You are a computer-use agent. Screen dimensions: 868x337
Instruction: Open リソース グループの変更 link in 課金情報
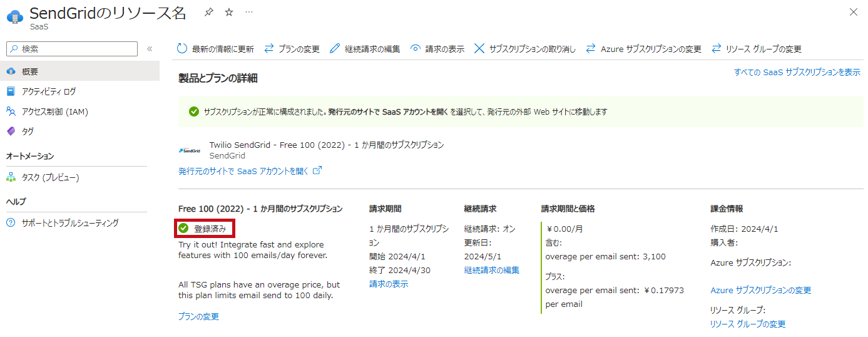click(748, 324)
